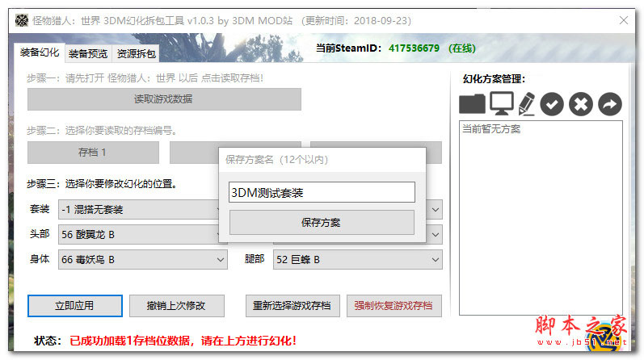Click the 保存方案 button in dialog
The width and height of the screenshot is (644, 360).
(322, 223)
